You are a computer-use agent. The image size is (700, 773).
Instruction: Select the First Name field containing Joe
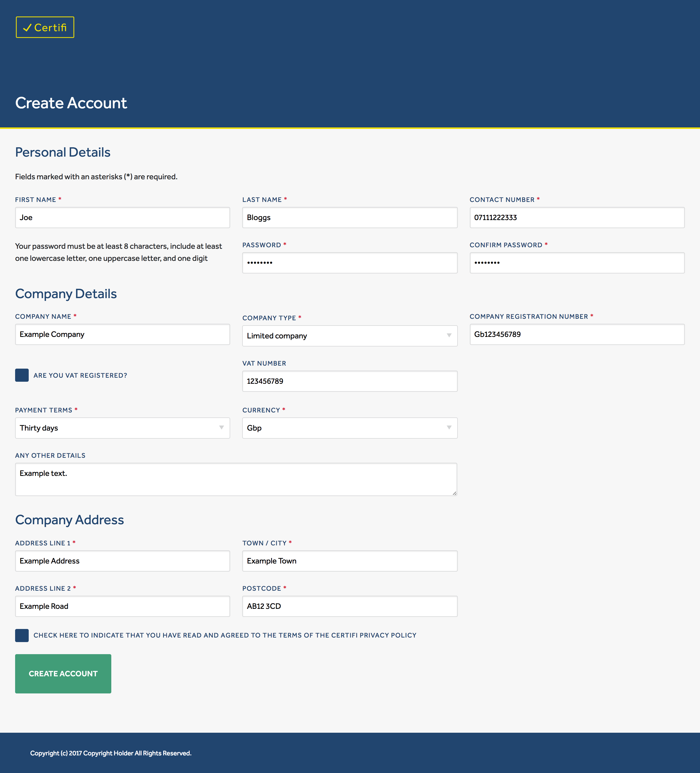point(122,217)
